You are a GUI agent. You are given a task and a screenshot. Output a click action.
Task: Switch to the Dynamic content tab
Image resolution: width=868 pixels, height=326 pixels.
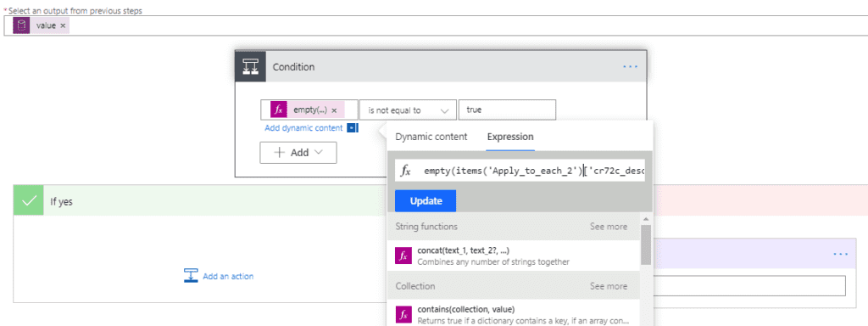pyautogui.click(x=431, y=137)
